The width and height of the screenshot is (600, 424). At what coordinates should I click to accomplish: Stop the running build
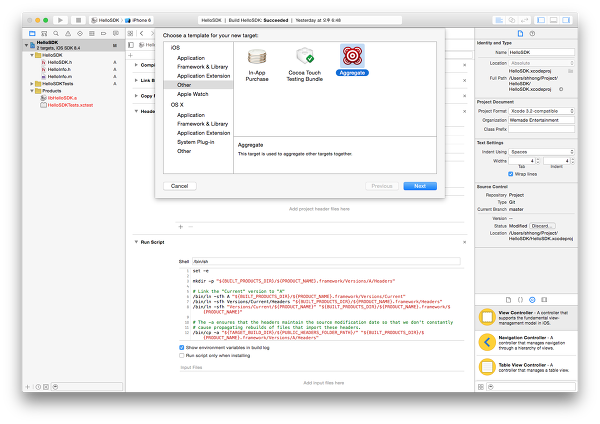pos(78,20)
